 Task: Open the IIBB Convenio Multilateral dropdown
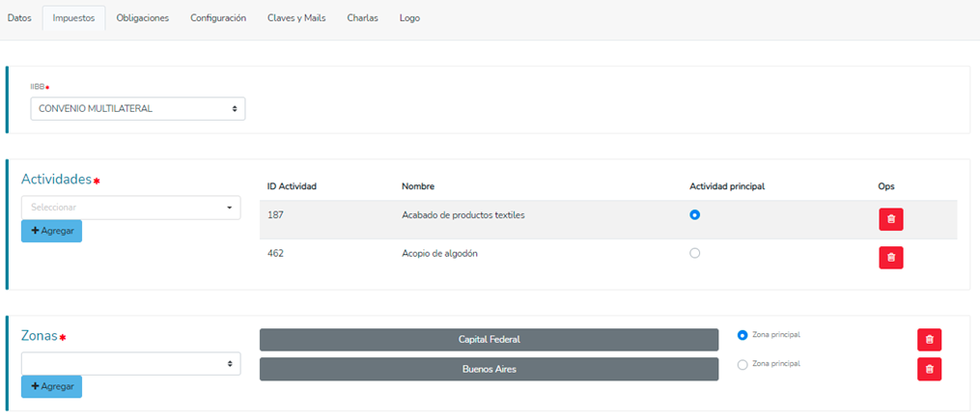(x=138, y=108)
